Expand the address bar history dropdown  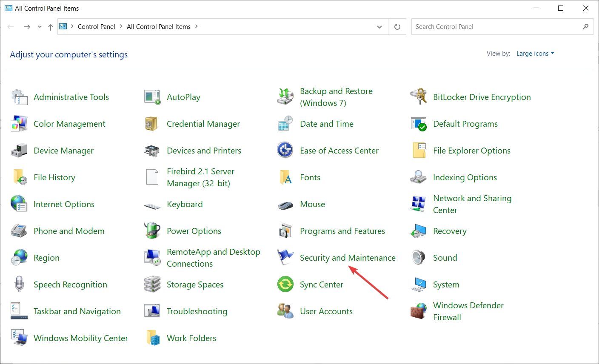[379, 27]
